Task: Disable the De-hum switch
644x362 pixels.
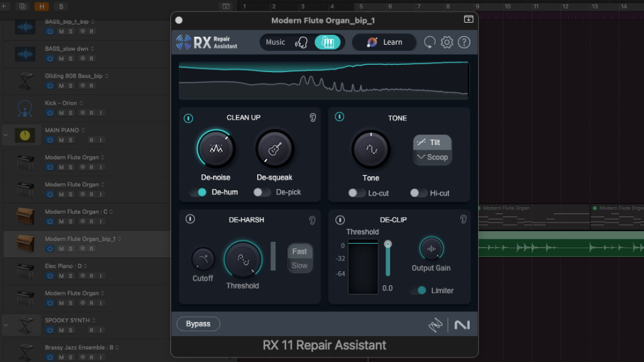Action: (x=198, y=192)
